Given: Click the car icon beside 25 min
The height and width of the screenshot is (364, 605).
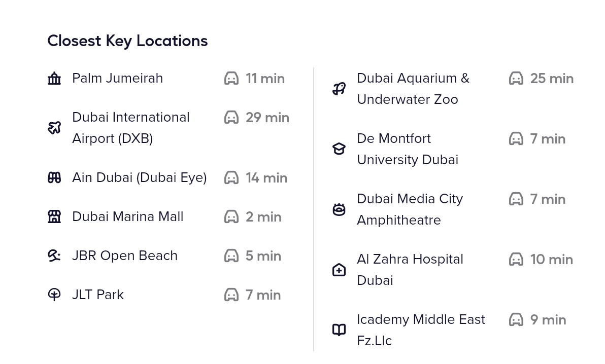Looking at the screenshot, I should click(516, 79).
